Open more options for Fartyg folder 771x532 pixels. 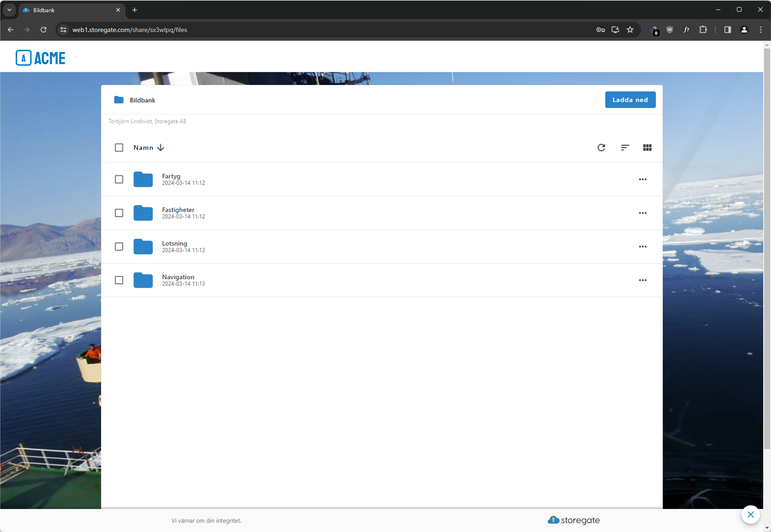pyautogui.click(x=642, y=179)
